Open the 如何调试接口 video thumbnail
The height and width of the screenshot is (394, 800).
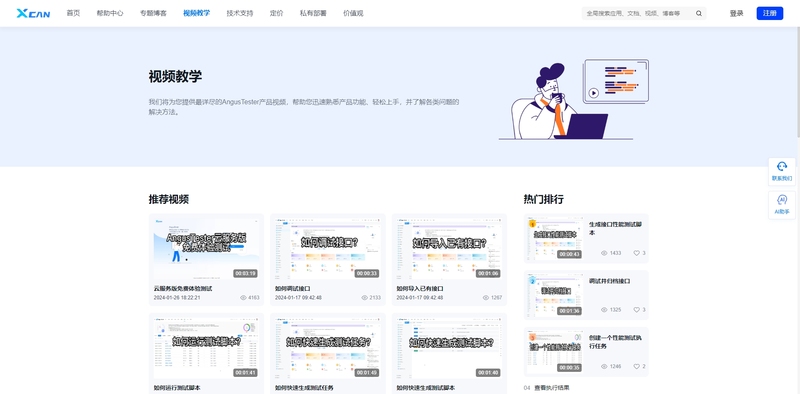click(328, 249)
